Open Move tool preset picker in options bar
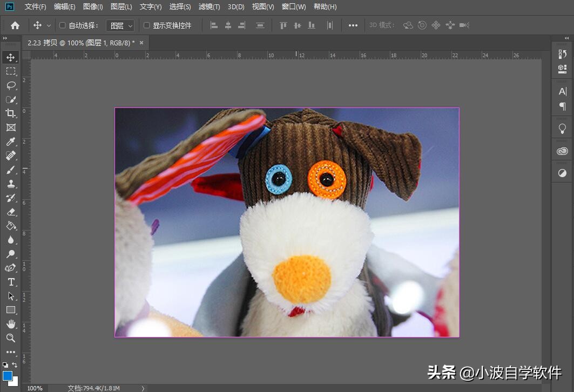Screen dimensions: 574x392 click(48, 25)
